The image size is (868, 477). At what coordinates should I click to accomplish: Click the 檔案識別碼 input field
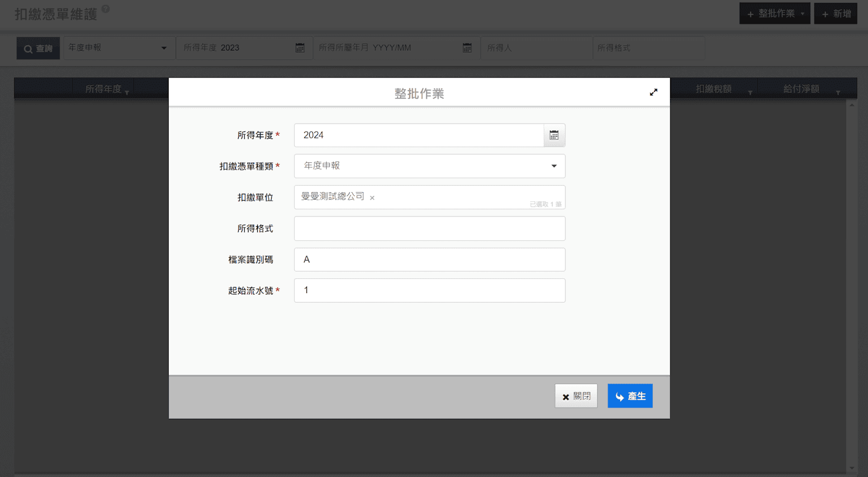(429, 259)
